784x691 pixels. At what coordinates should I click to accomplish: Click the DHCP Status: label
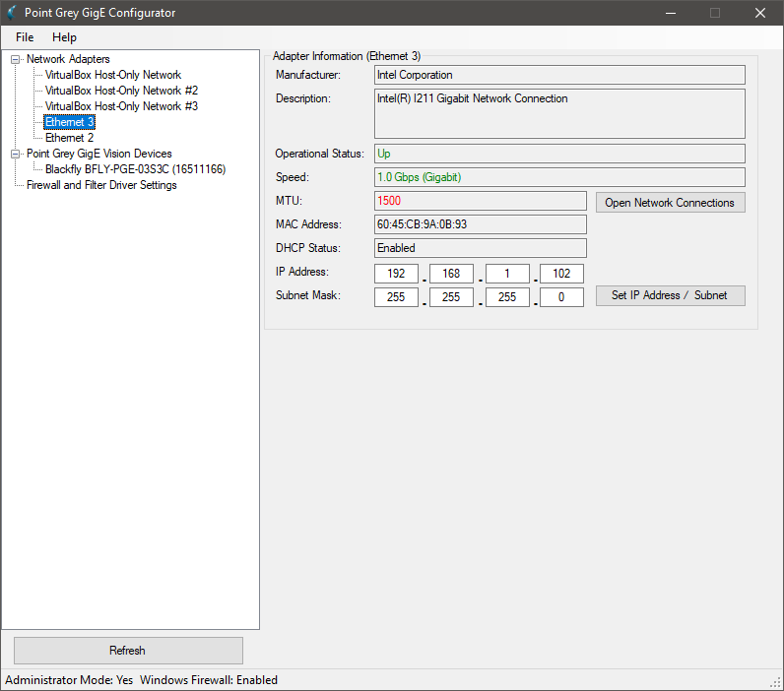tap(308, 248)
